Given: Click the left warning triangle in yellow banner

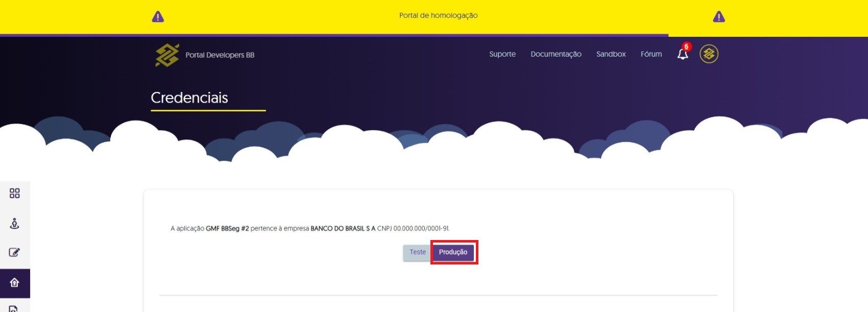Looking at the screenshot, I should pyautogui.click(x=158, y=17).
